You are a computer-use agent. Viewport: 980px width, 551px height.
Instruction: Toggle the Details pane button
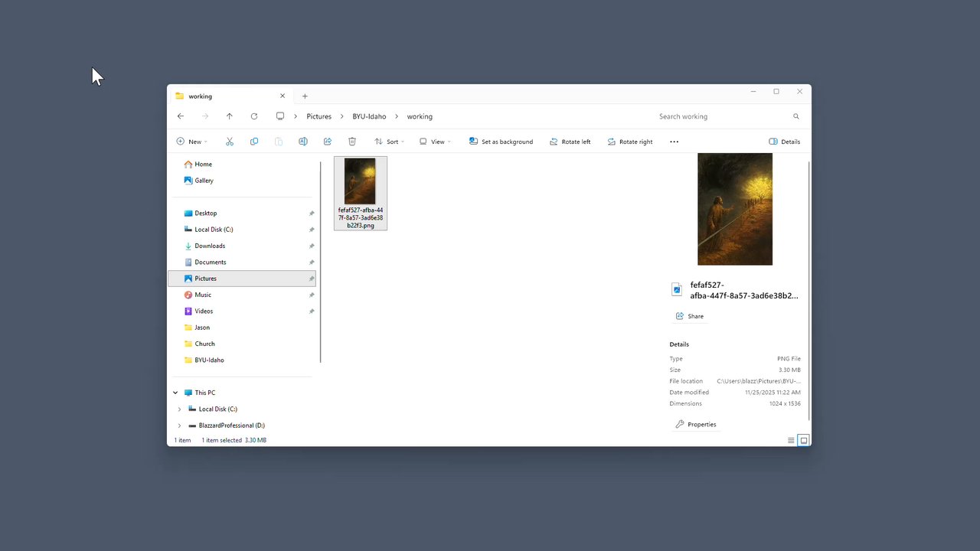tap(785, 142)
